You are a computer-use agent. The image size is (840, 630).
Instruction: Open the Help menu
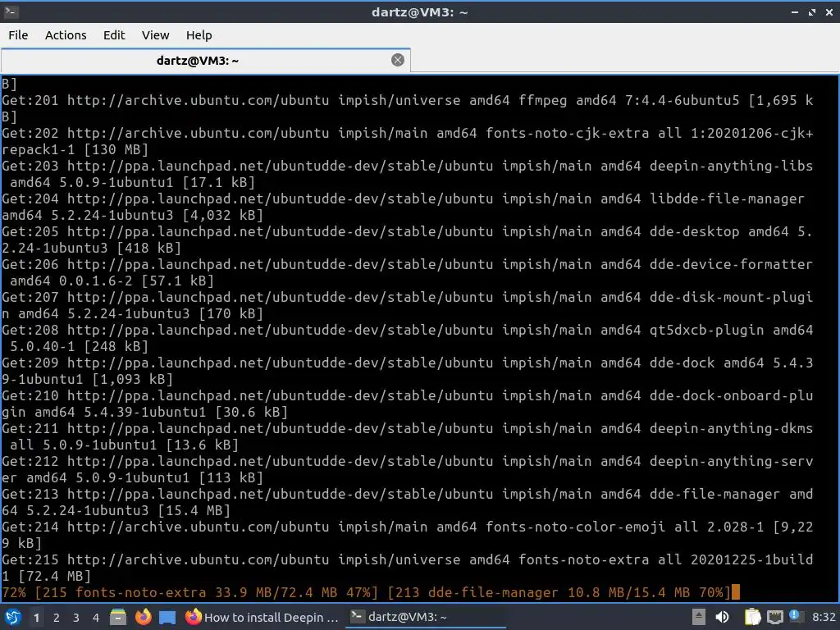[199, 34]
